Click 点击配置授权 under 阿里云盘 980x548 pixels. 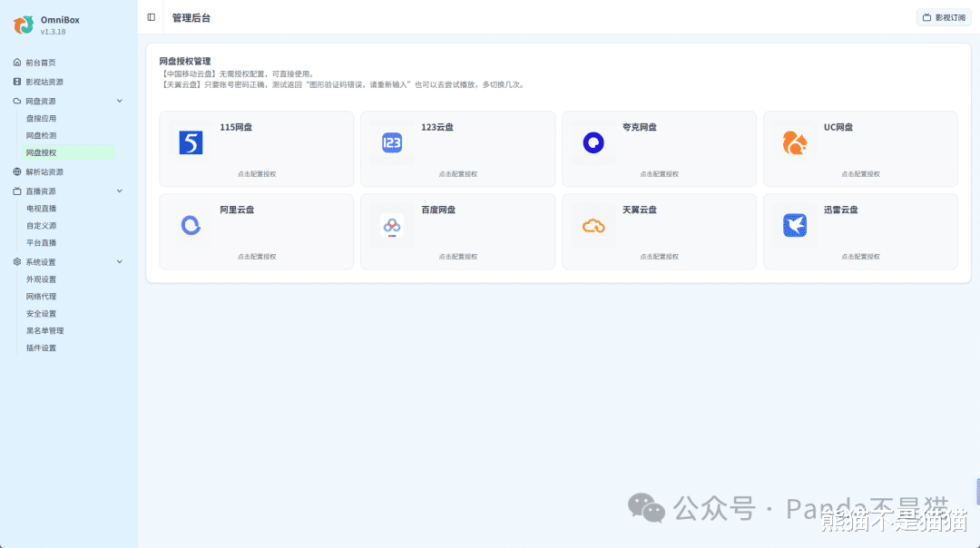click(x=256, y=257)
